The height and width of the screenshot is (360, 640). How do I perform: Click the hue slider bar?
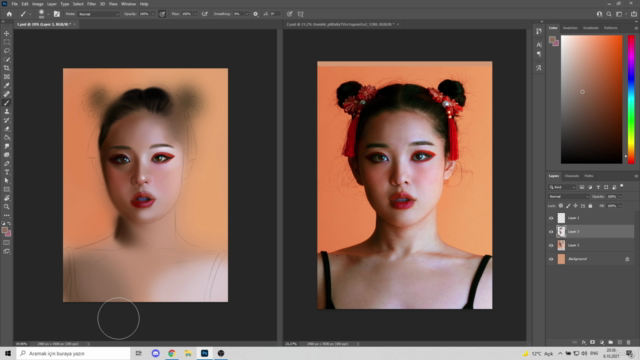click(x=631, y=99)
